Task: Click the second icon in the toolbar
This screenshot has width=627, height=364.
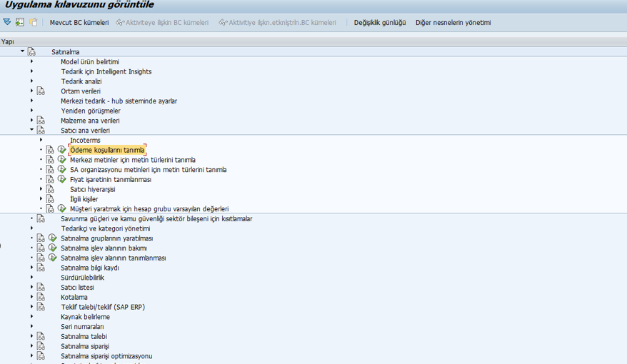Action: [20, 23]
